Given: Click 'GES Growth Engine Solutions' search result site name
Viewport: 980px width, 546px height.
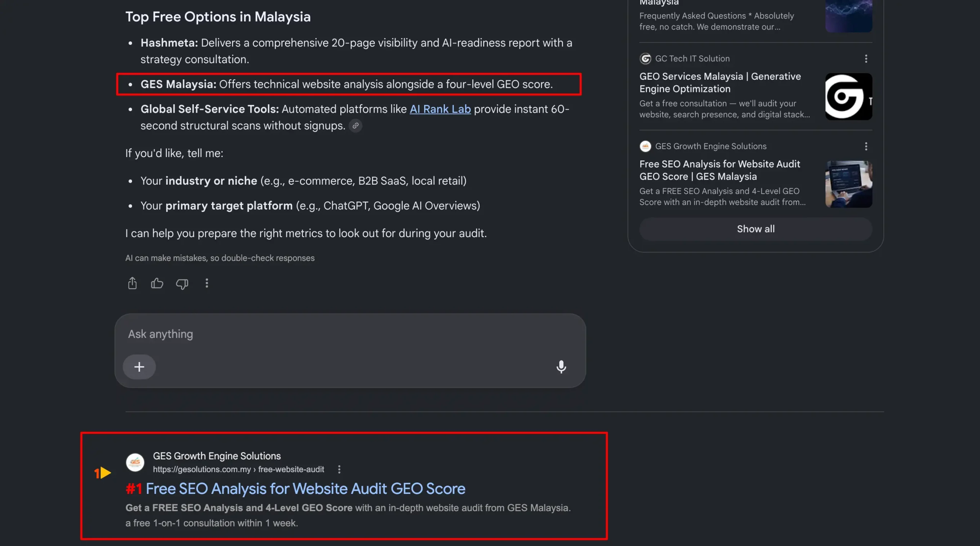Looking at the screenshot, I should click(x=217, y=456).
